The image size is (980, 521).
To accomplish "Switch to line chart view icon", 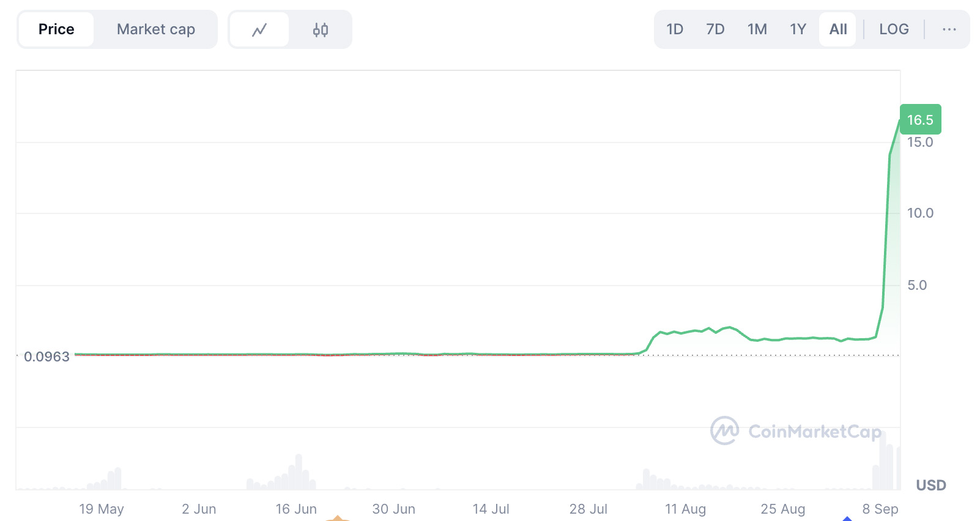I will click(259, 29).
